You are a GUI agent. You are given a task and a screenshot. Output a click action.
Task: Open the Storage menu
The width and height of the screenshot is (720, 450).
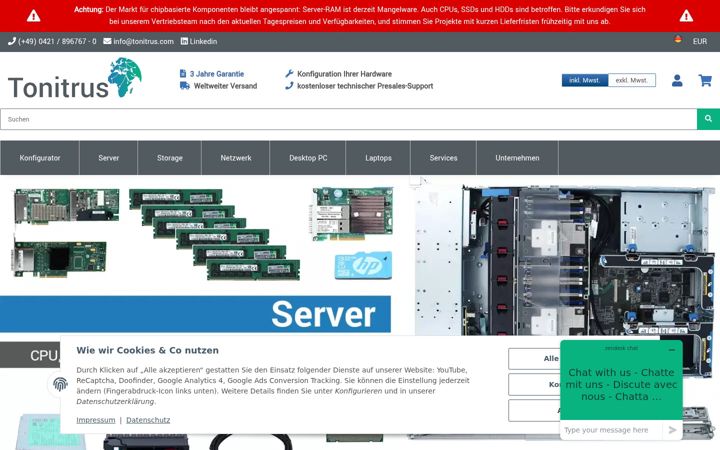click(x=169, y=158)
